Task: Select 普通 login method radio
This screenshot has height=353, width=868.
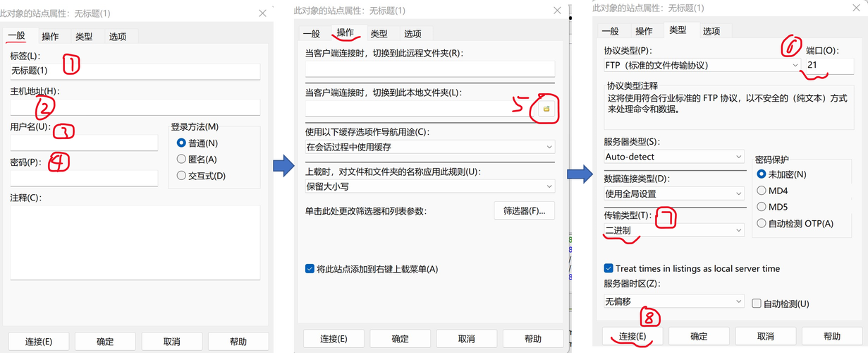Action: click(182, 143)
